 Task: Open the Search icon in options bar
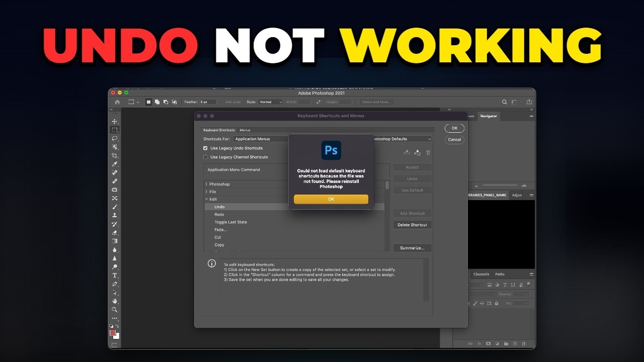click(505, 102)
